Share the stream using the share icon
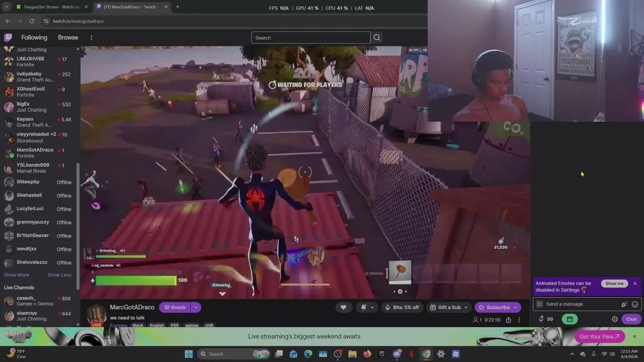Screen dimensions: 644x362 [509, 320]
